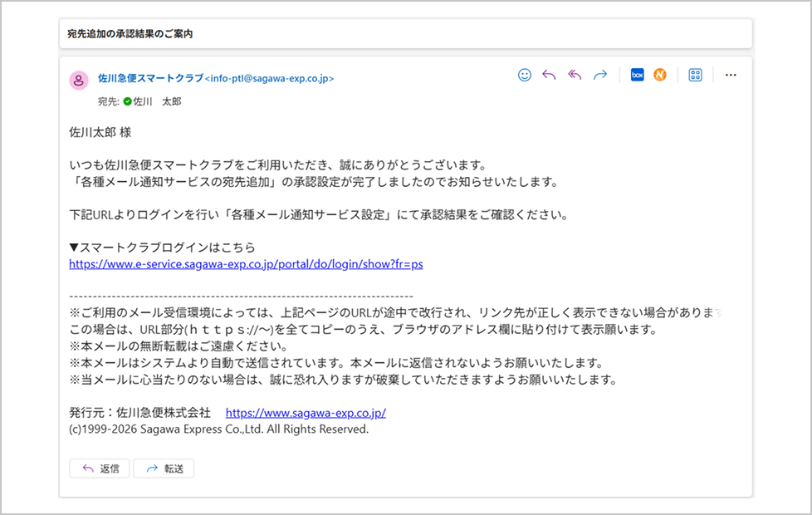Open the www.sagawa-exp.co.jp company link
The image size is (812, 515).
click(306, 413)
